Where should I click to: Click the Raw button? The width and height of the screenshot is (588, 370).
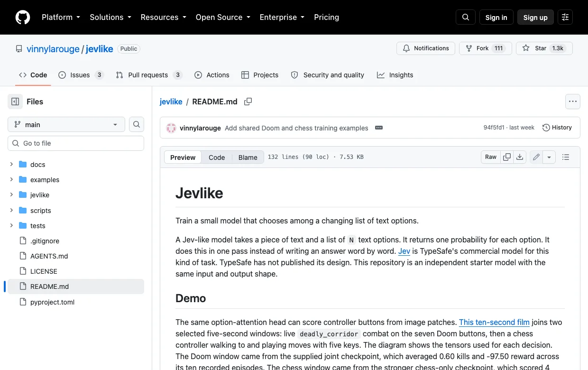(x=491, y=157)
